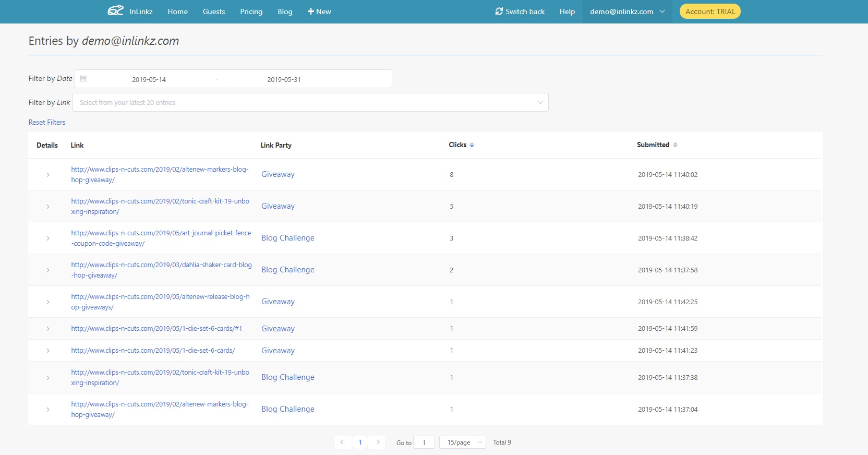Open the demo@inlinkz.com account menu

pyautogui.click(x=628, y=11)
